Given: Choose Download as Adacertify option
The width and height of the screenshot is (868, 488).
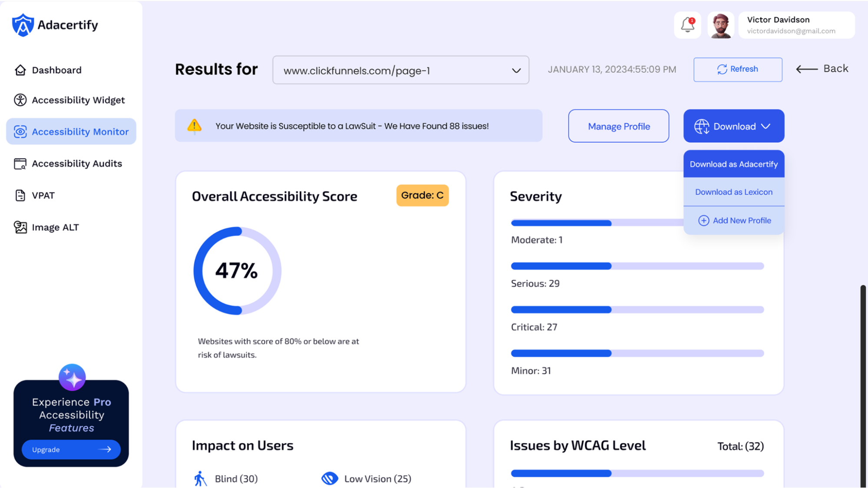Looking at the screenshot, I should click(x=734, y=164).
